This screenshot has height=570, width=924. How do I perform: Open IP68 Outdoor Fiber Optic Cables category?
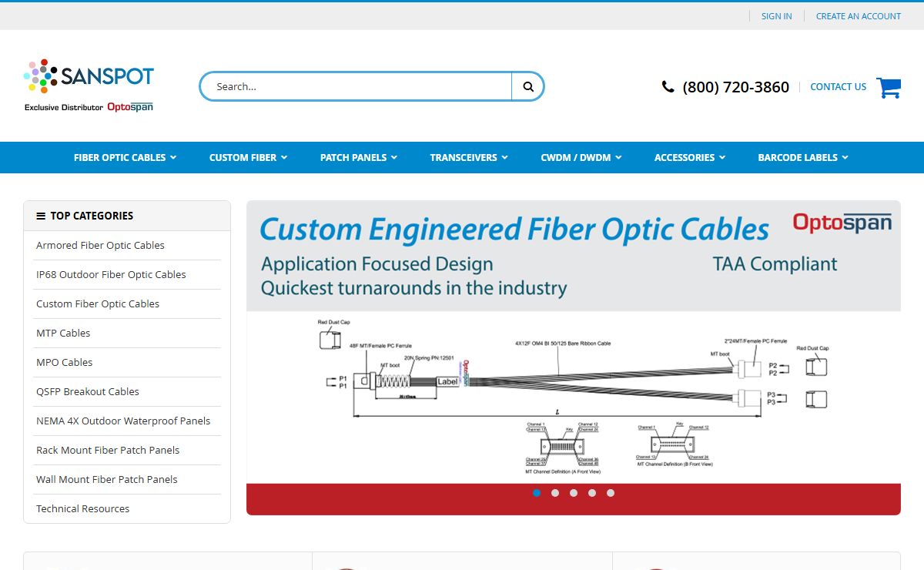click(x=111, y=274)
